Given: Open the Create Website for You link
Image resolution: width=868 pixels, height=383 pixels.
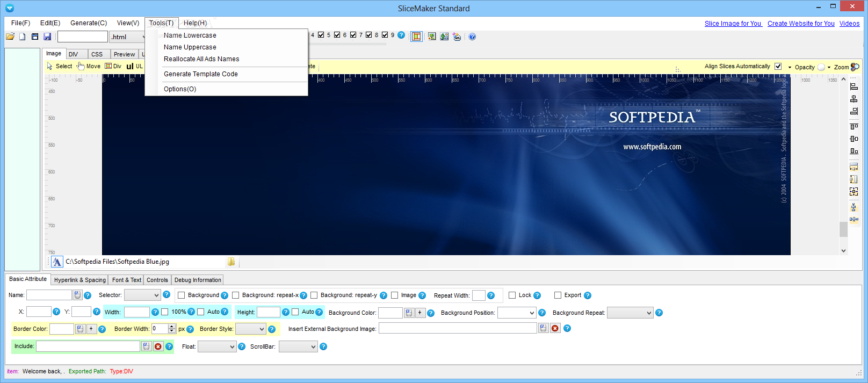Looking at the screenshot, I should point(801,24).
